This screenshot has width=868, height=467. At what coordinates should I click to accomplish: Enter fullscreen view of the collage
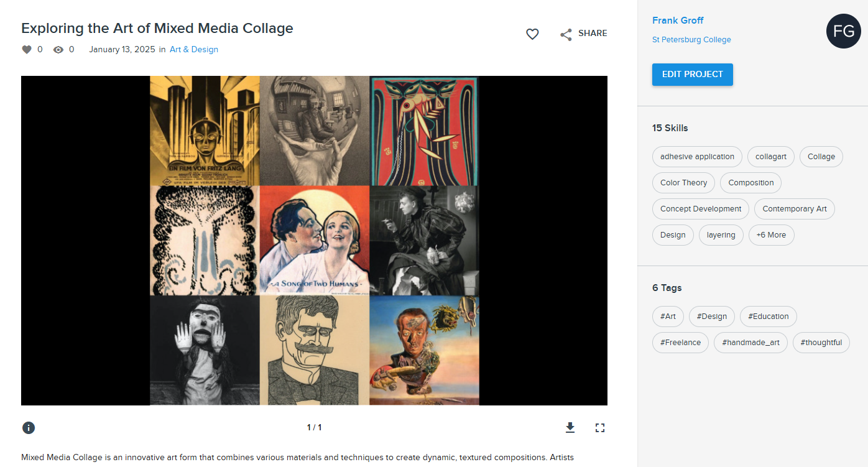point(600,428)
